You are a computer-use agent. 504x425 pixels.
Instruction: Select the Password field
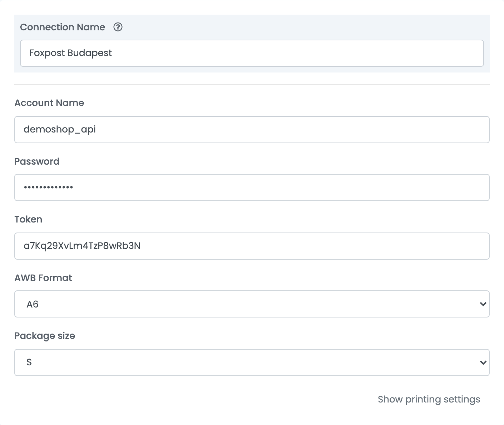pyautogui.click(x=252, y=187)
